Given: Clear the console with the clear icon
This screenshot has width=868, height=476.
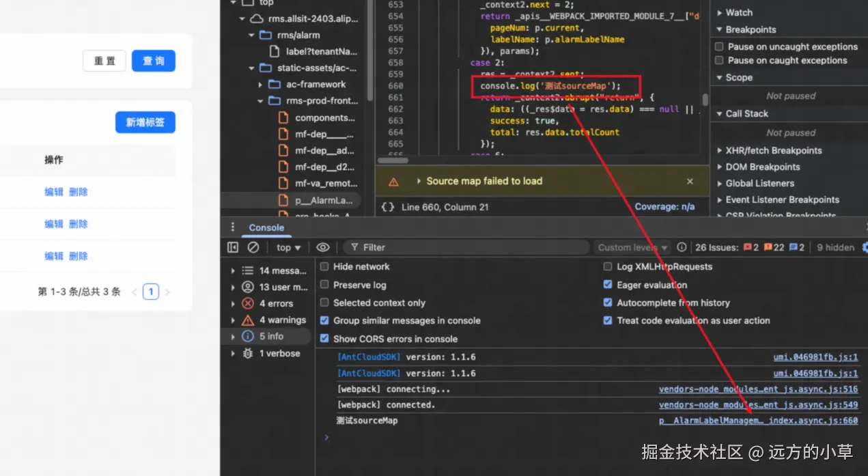Looking at the screenshot, I should pyautogui.click(x=253, y=247).
